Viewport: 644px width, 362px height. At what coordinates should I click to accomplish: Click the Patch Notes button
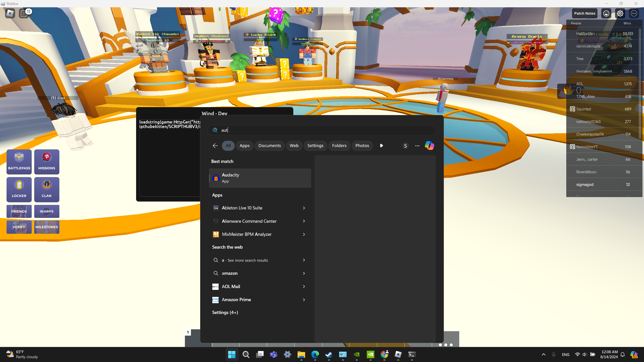pyautogui.click(x=585, y=13)
